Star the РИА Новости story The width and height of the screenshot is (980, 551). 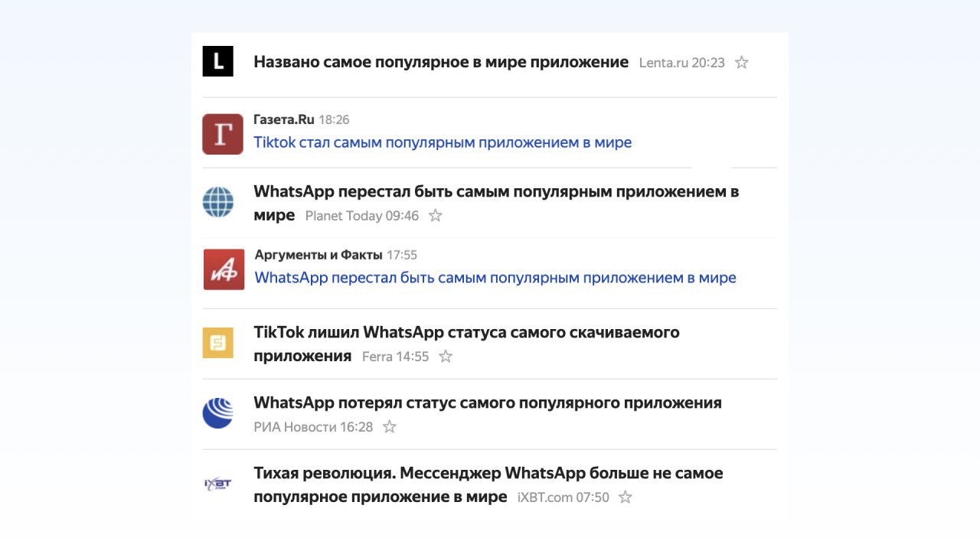[390, 427]
